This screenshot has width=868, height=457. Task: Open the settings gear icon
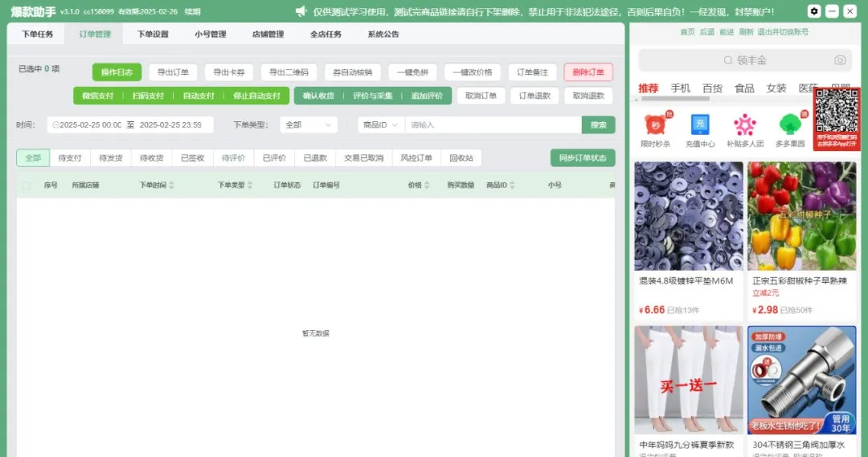[813, 11]
